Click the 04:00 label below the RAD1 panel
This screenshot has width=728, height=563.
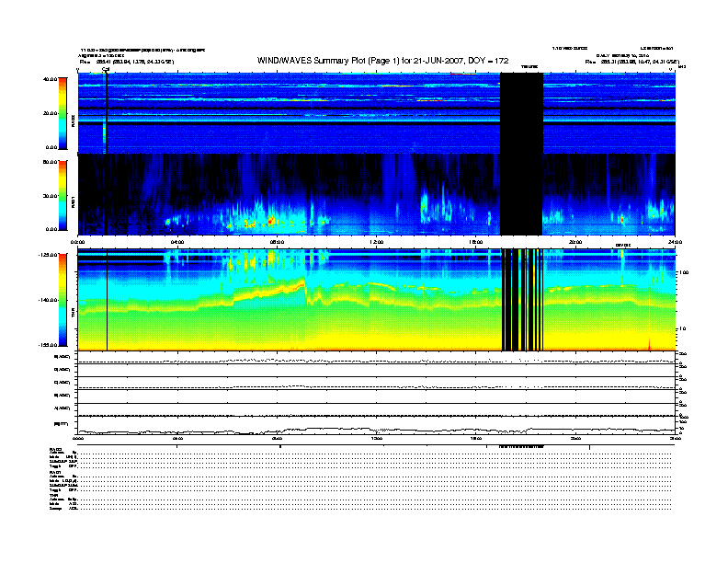[177, 242]
